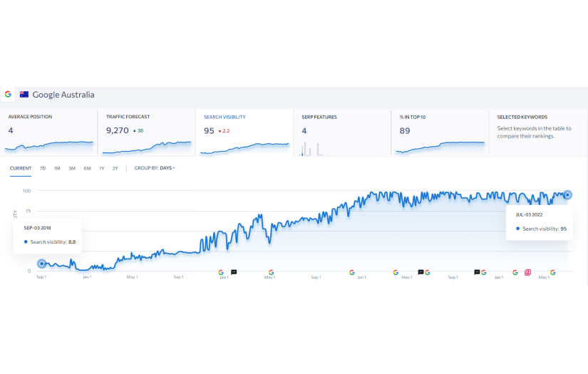Open the Google marker left of pink icon

pos(515,272)
